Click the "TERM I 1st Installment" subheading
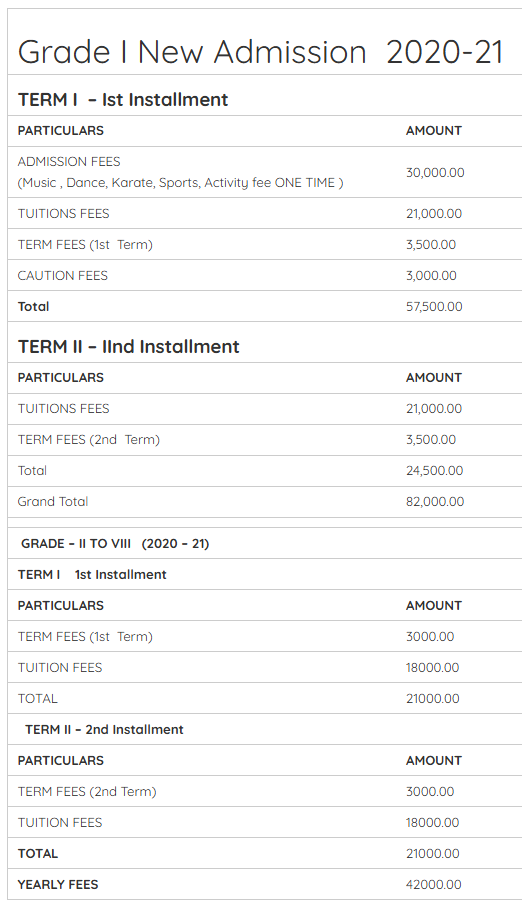 92,575
